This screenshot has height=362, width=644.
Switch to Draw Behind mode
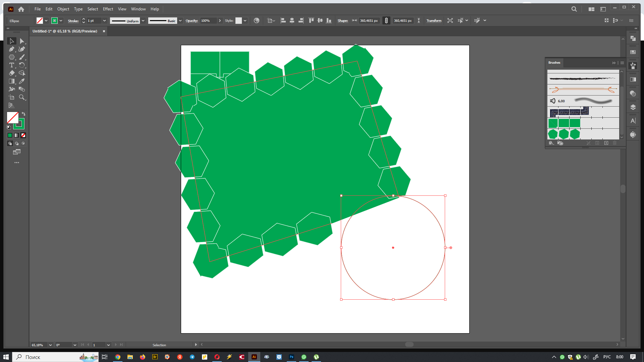[17, 143]
